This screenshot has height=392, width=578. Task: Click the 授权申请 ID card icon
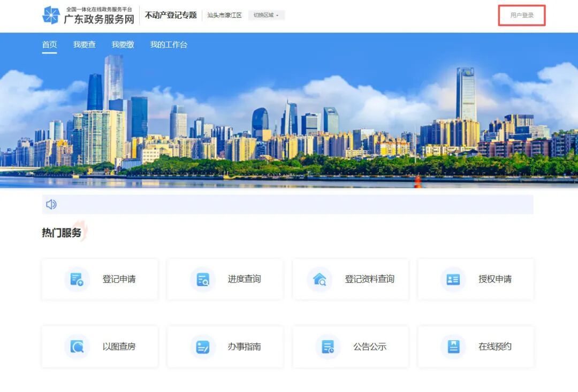(x=453, y=279)
